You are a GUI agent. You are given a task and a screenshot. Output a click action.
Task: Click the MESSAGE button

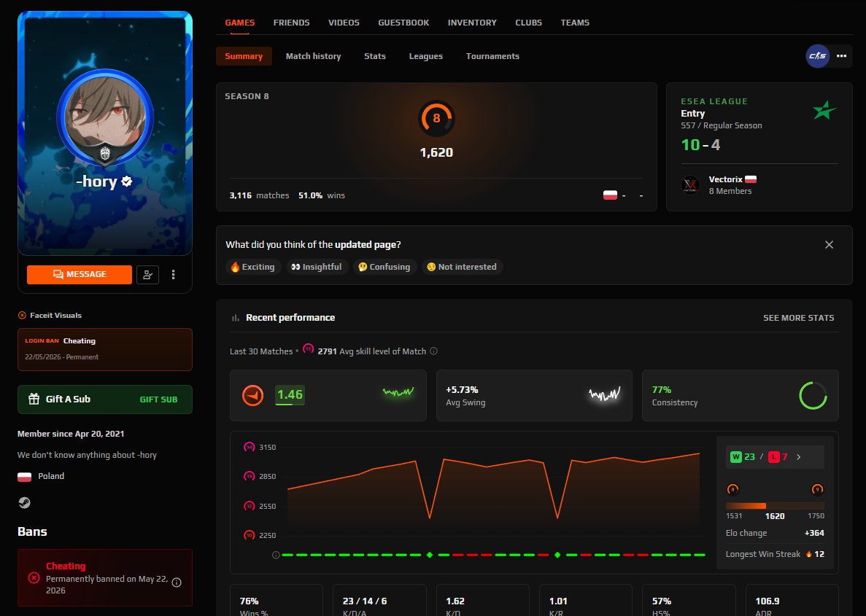[x=80, y=274]
